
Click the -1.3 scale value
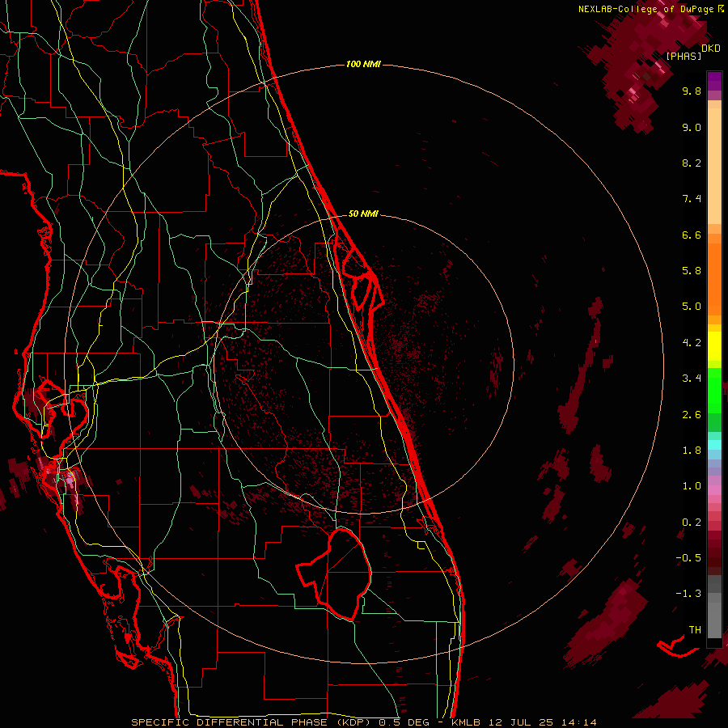coord(688,594)
